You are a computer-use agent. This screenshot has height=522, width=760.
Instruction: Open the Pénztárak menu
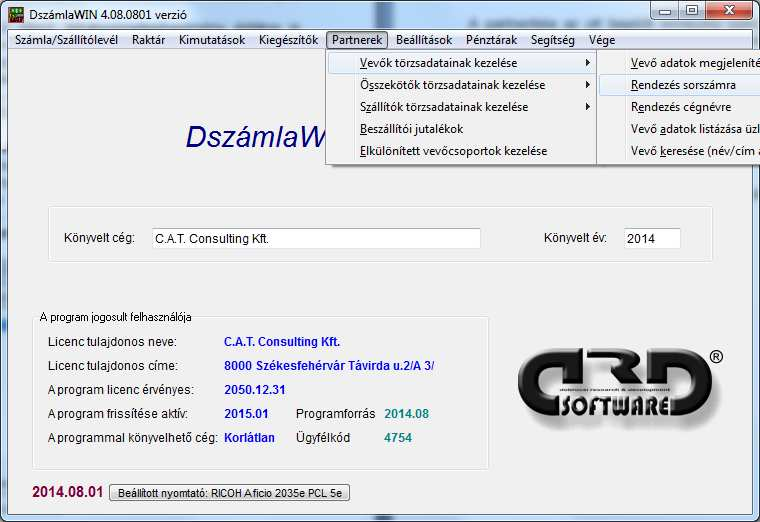(x=491, y=40)
